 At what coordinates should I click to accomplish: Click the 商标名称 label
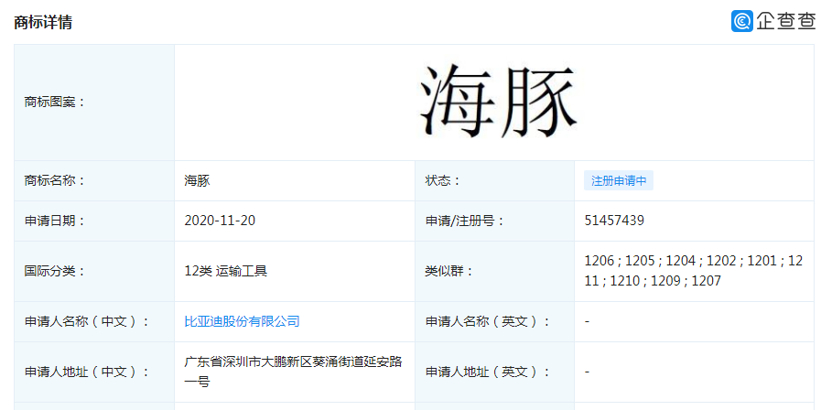54,181
